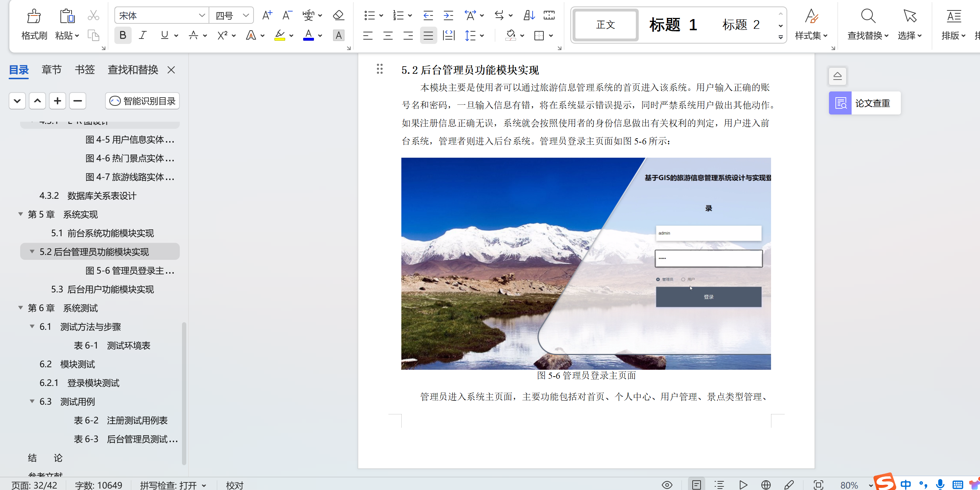The image size is (980, 490).
Task: Toggle italic formatting
Action: pos(143,35)
